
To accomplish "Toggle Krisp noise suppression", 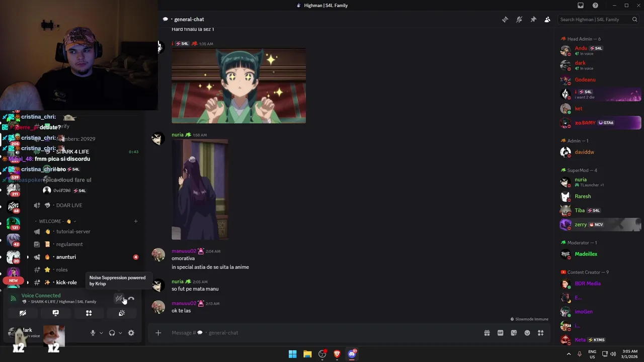I will point(119,299).
